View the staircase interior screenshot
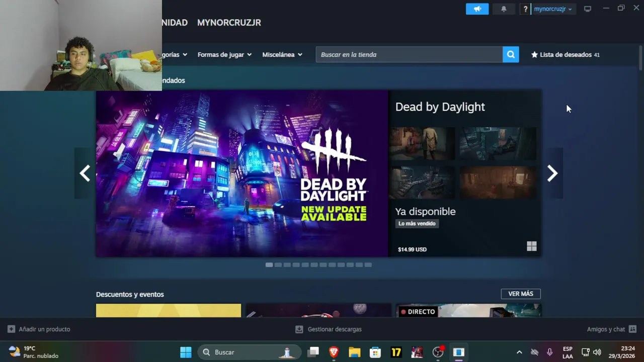The width and height of the screenshot is (644, 362). coord(422,183)
